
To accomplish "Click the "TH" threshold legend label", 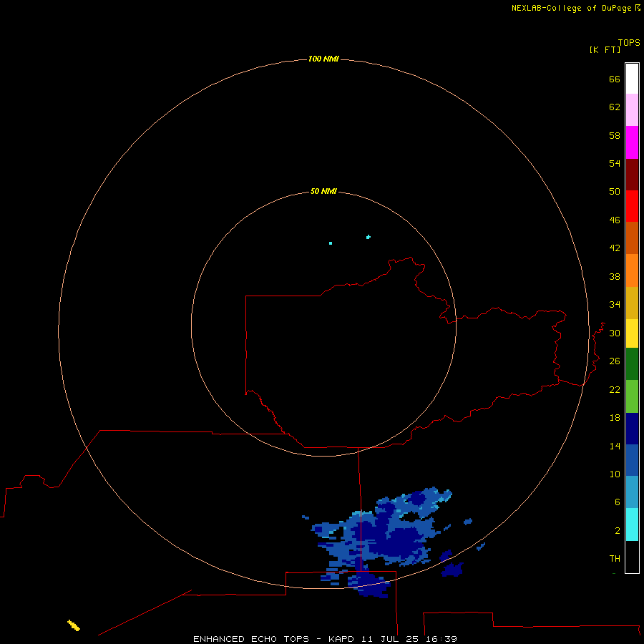I will coord(615,558).
